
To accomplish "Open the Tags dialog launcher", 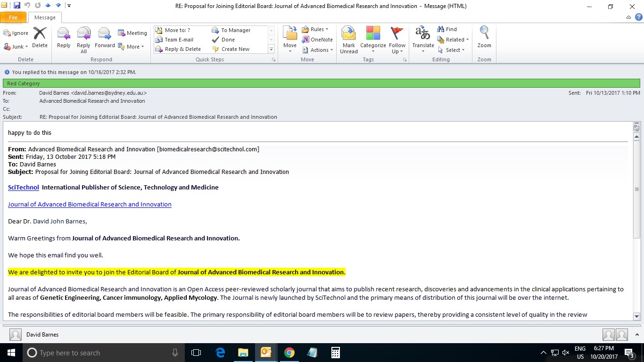I will [x=404, y=60].
